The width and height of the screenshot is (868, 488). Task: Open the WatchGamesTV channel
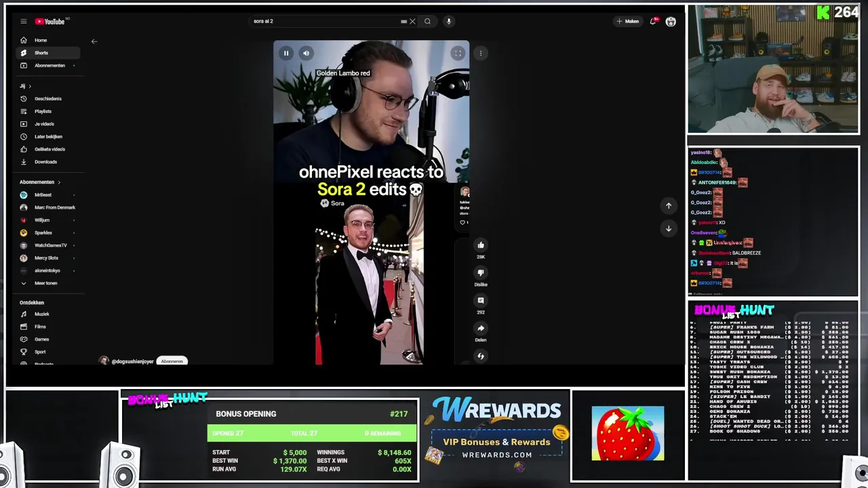coord(47,245)
